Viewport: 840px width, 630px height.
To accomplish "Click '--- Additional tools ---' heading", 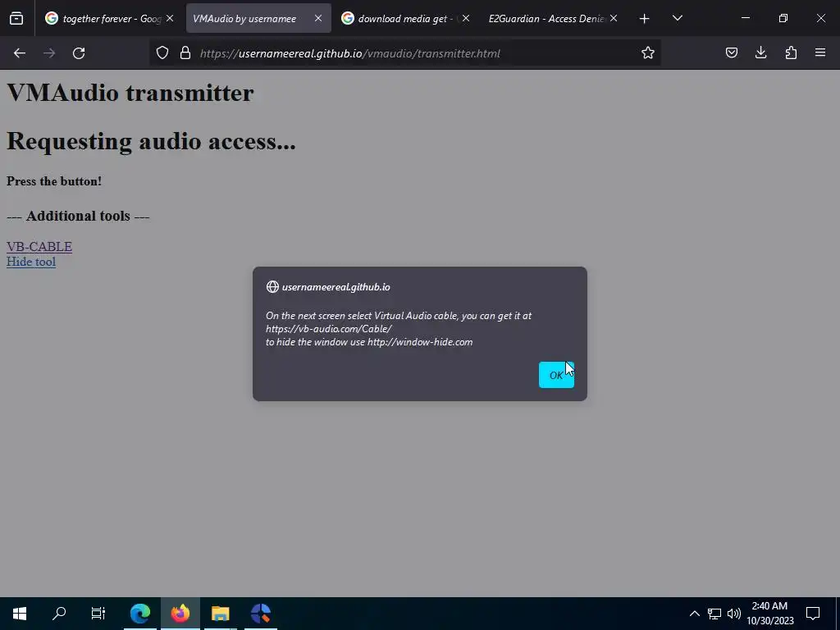I will [x=78, y=216].
